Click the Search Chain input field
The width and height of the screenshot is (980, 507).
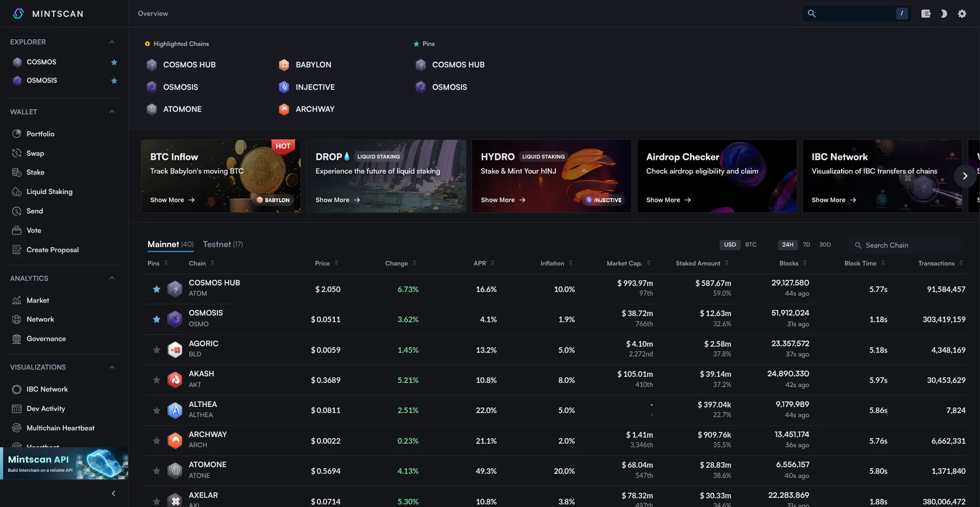tap(905, 245)
